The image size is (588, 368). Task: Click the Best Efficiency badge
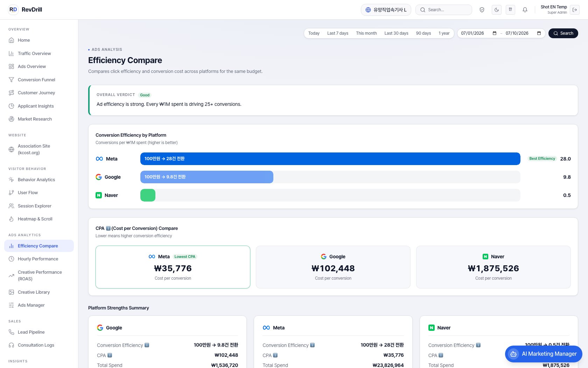click(x=542, y=159)
